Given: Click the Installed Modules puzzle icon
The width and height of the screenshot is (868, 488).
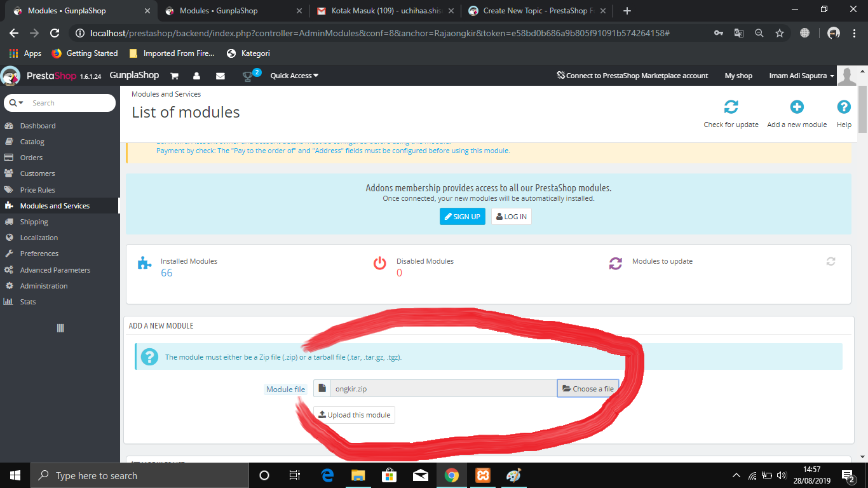Looking at the screenshot, I should tap(144, 262).
